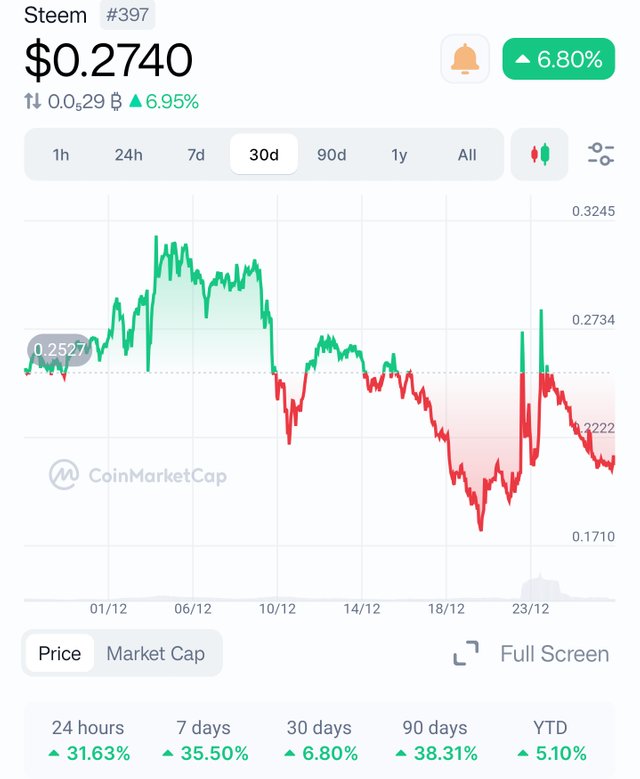Select the 7d time range
640x779 pixels.
pos(196,155)
